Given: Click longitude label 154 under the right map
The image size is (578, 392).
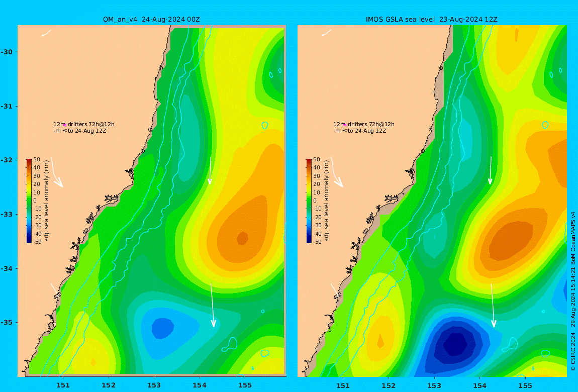Looking at the screenshot, I should pos(479,385).
